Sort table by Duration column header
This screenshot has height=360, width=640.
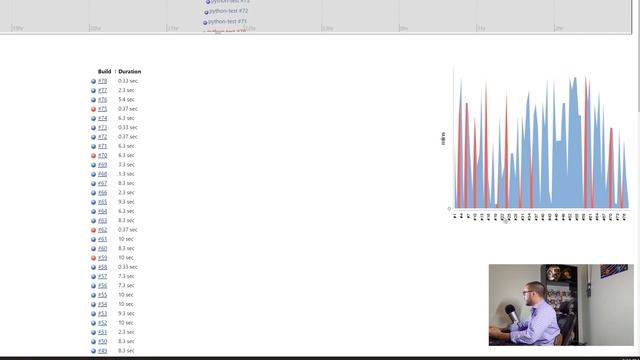[130, 71]
